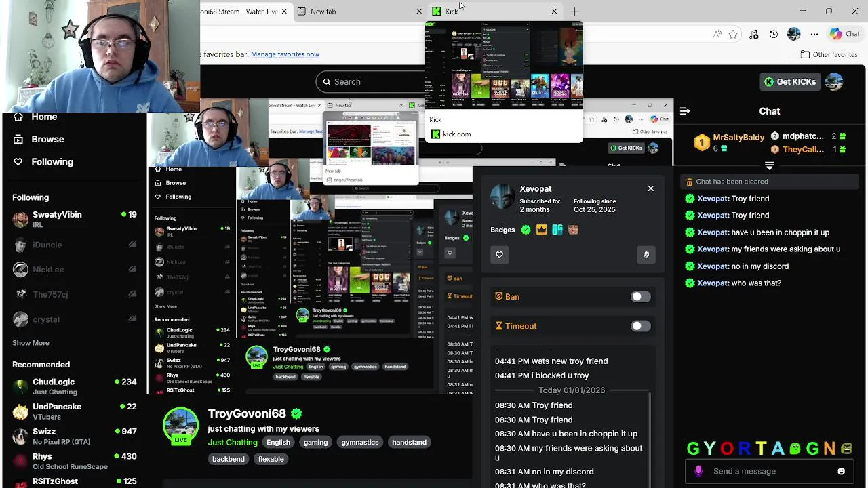Click the Just Chatting category link
This screenshot has height=488, width=868.
click(233, 443)
